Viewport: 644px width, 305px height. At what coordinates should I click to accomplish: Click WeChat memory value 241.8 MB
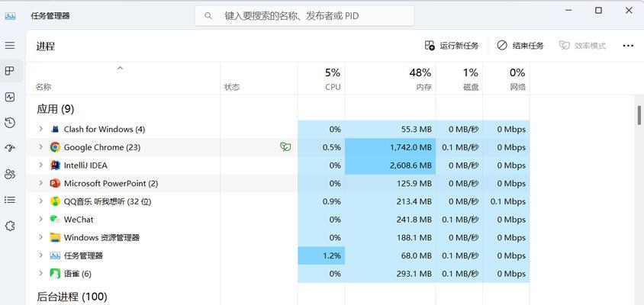pyautogui.click(x=414, y=220)
